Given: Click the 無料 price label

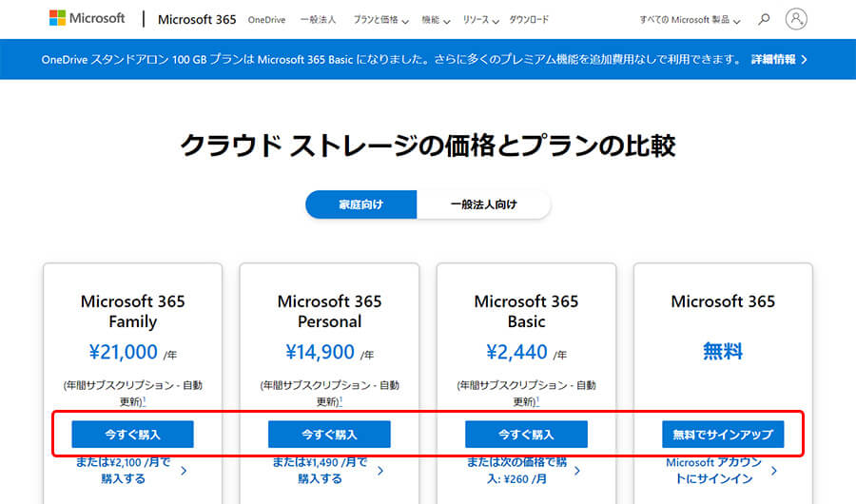Looking at the screenshot, I should point(723,351).
